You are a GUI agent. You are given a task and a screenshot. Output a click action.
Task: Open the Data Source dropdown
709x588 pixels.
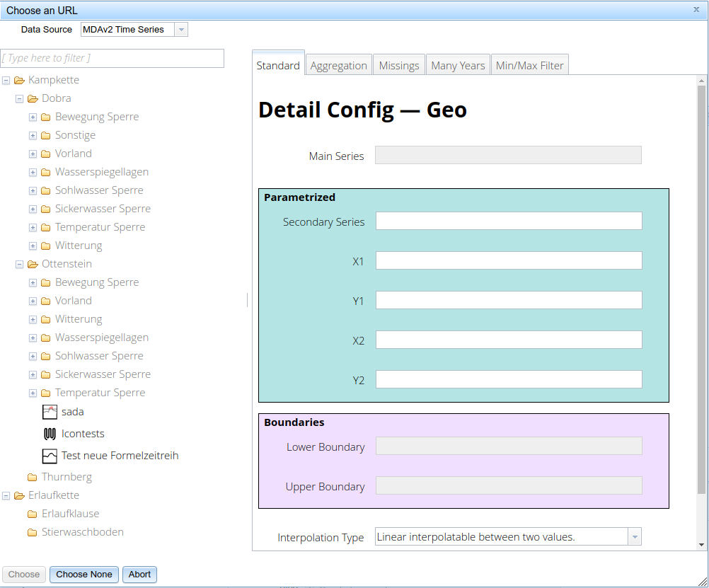point(181,29)
